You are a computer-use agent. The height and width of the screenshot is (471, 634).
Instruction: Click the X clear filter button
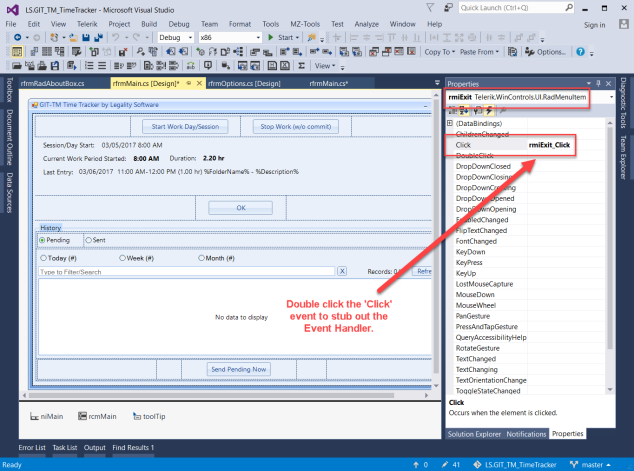[342, 271]
